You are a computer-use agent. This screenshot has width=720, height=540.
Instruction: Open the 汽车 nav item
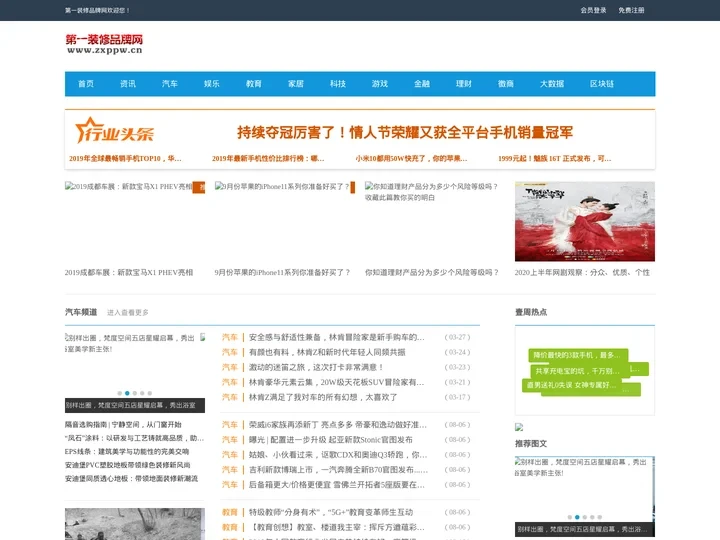[170, 84]
